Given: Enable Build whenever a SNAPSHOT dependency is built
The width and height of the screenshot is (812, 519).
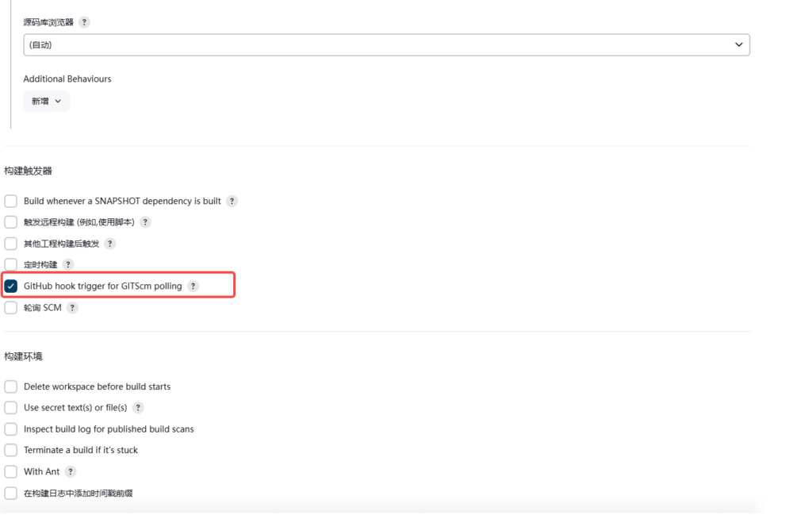Looking at the screenshot, I should [x=11, y=201].
